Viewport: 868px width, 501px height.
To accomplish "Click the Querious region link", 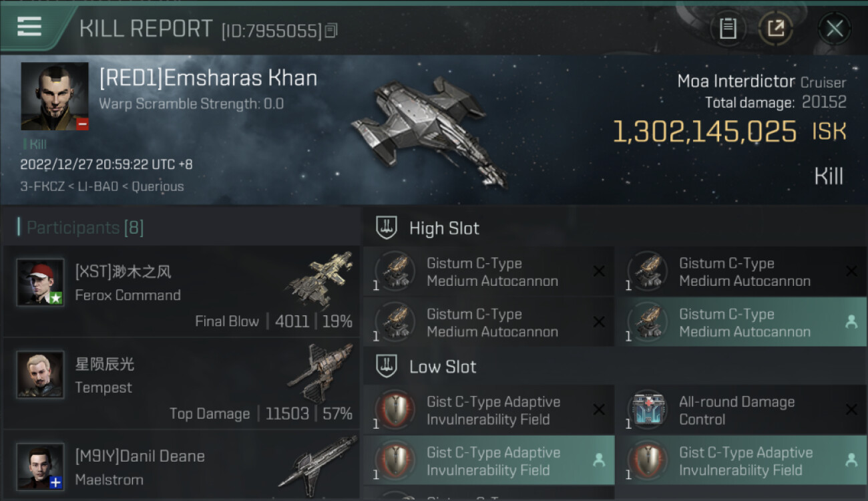I will (158, 186).
